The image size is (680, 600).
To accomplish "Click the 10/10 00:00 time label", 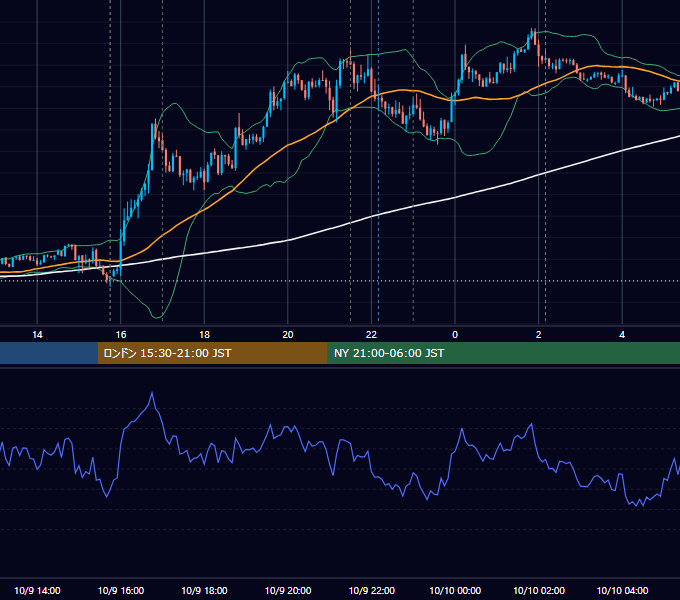I will 455,590.
